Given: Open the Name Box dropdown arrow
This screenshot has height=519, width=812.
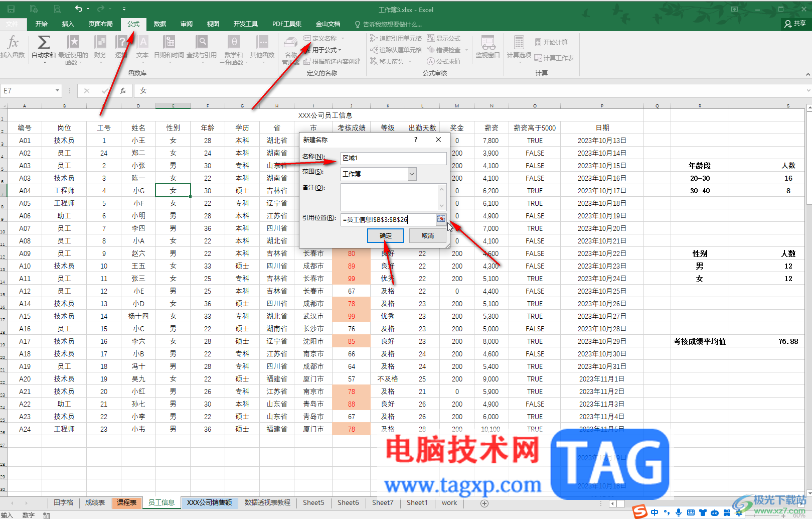Looking at the screenshot, I should (57, 91).
